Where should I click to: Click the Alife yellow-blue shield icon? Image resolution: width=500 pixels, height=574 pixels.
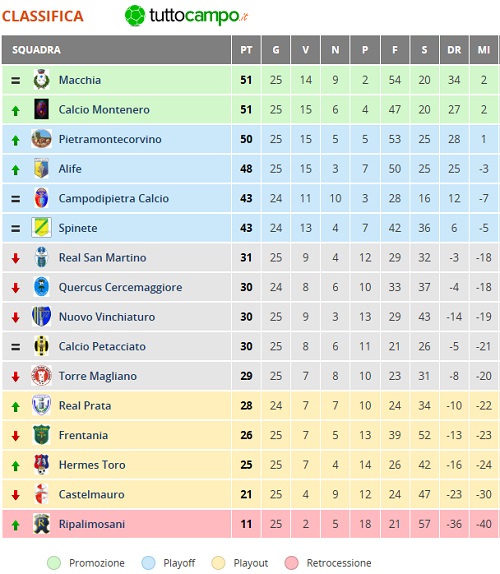(x=41, y=168)
